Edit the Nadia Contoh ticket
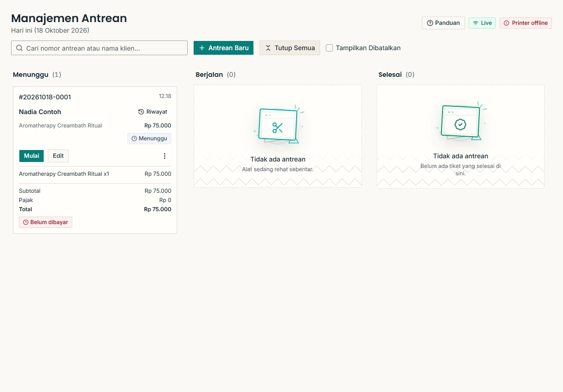 coord(58,156)
